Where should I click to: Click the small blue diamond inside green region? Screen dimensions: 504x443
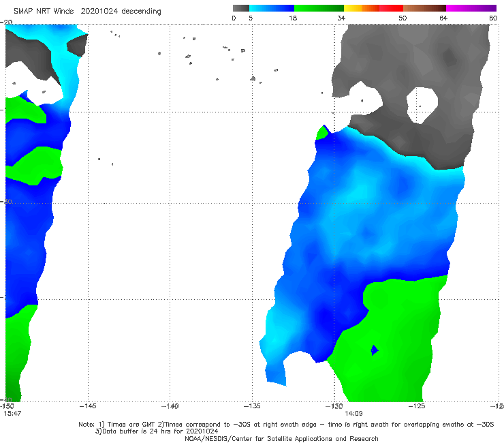click(375, 350)
